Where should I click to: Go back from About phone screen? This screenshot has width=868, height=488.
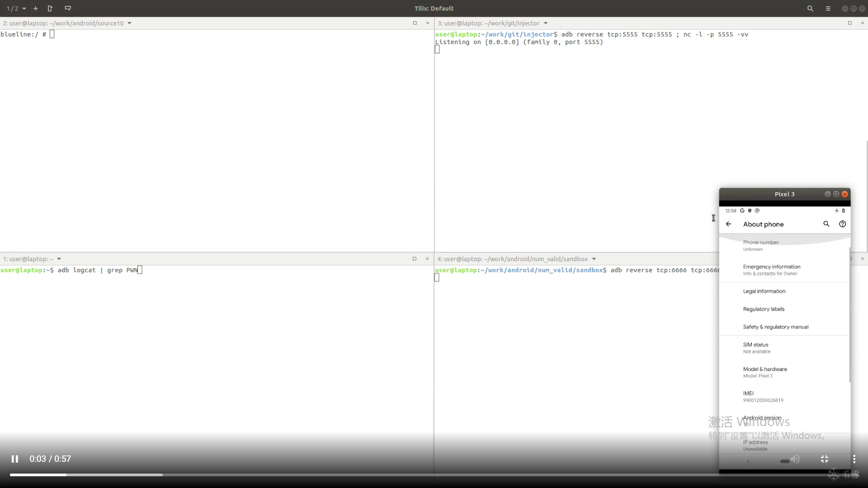coord(728,224)
